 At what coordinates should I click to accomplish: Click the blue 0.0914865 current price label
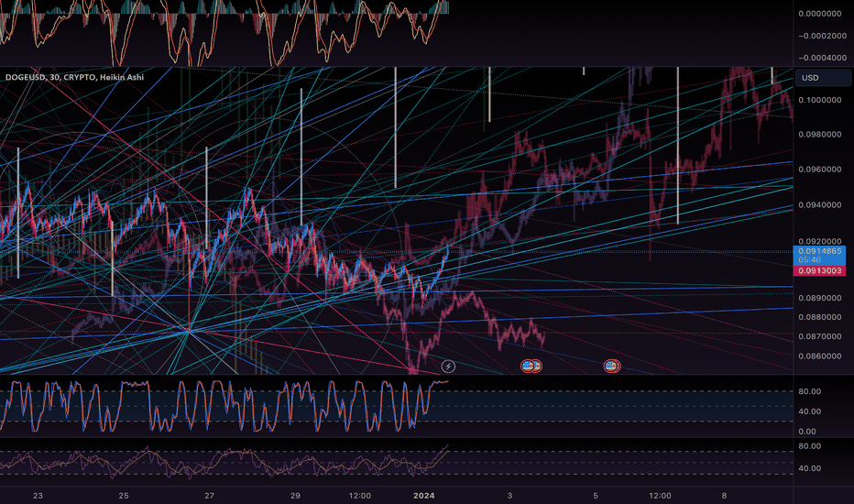(x=819, y=255)
